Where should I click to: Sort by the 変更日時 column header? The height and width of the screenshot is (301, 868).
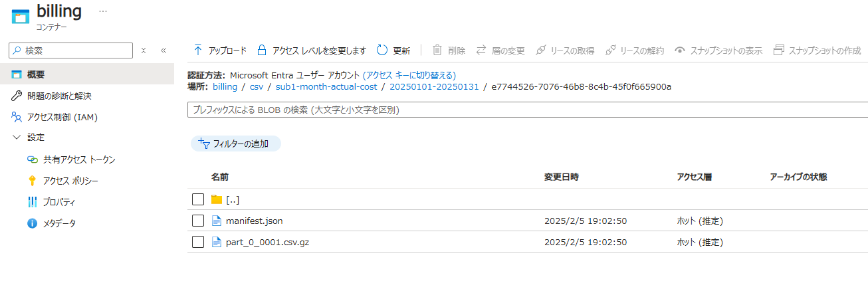tap(562, 177)
